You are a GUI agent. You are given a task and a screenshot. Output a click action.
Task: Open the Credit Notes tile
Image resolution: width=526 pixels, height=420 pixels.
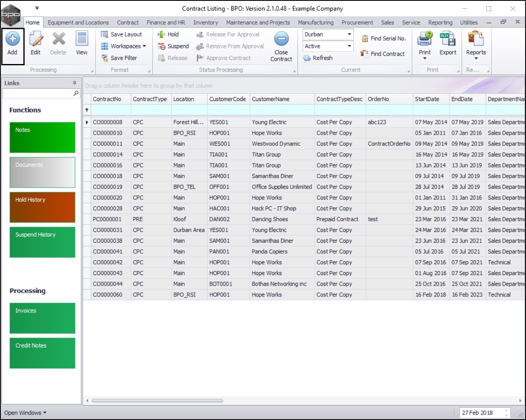click(42, 353)
